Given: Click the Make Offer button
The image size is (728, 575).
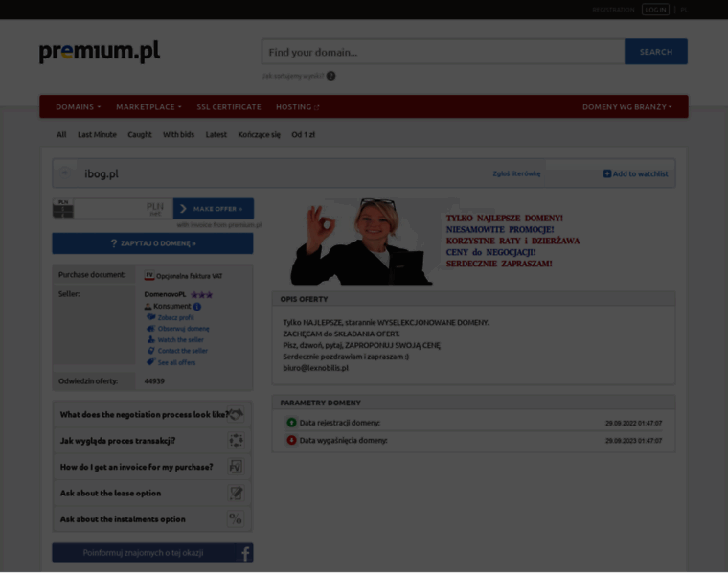Looking at the screenshot, I should coord(214,209).
